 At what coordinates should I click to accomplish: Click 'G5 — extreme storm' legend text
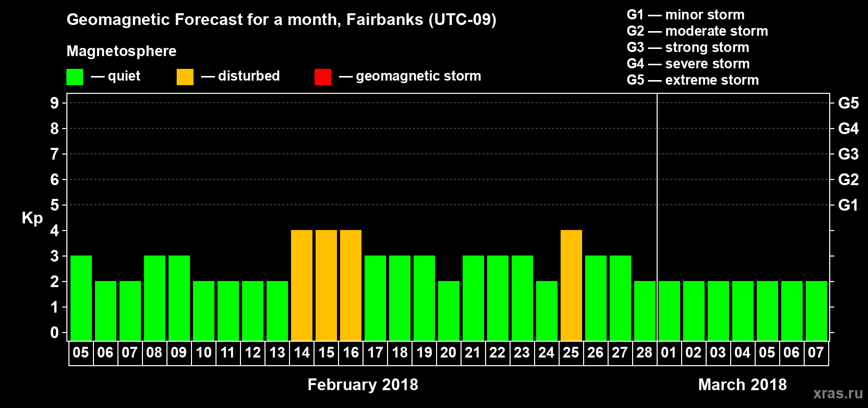[693, 80]
